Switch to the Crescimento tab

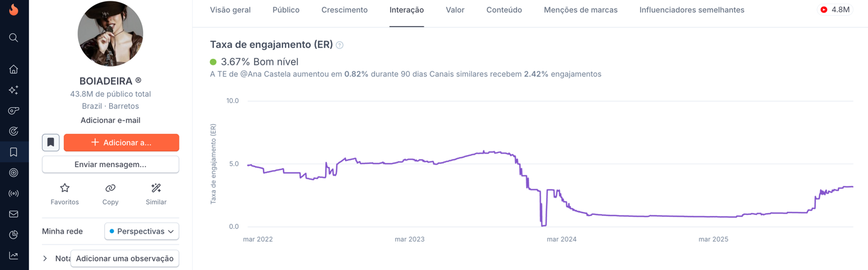coord(344,10)
